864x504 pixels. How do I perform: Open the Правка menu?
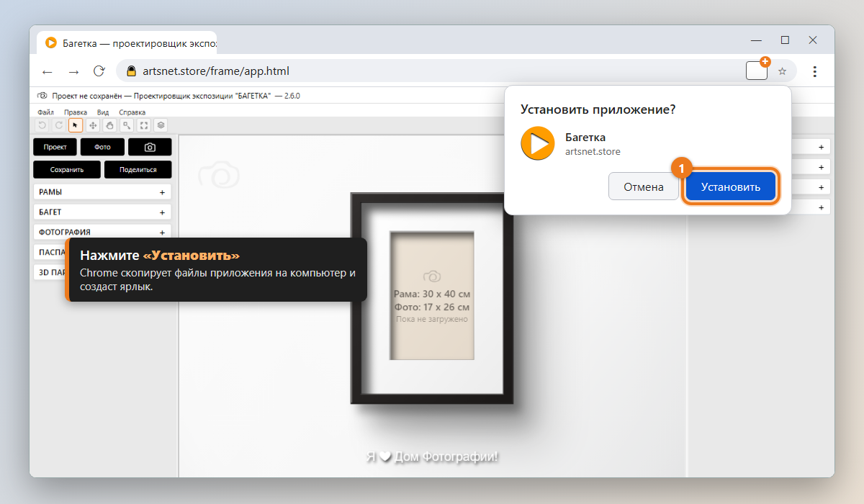[76, 112]
